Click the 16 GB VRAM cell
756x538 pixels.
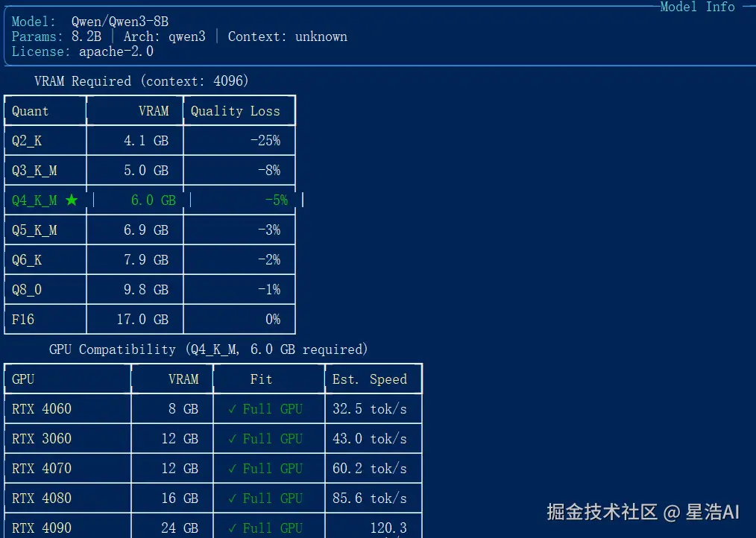point(180,499)
